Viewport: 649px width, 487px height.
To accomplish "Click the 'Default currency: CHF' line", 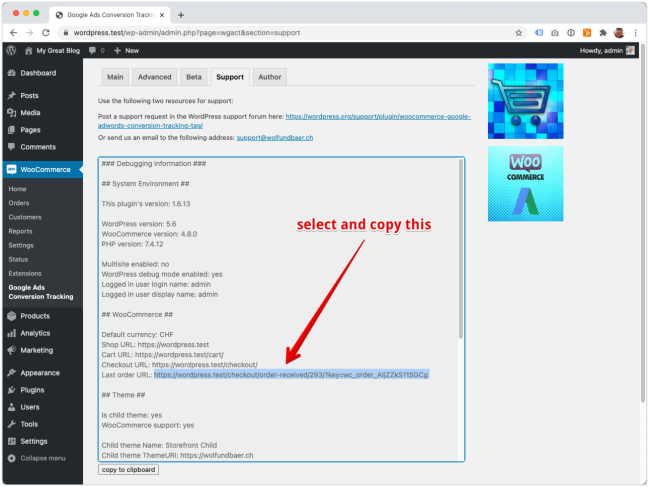I will (x=137, y=335).
